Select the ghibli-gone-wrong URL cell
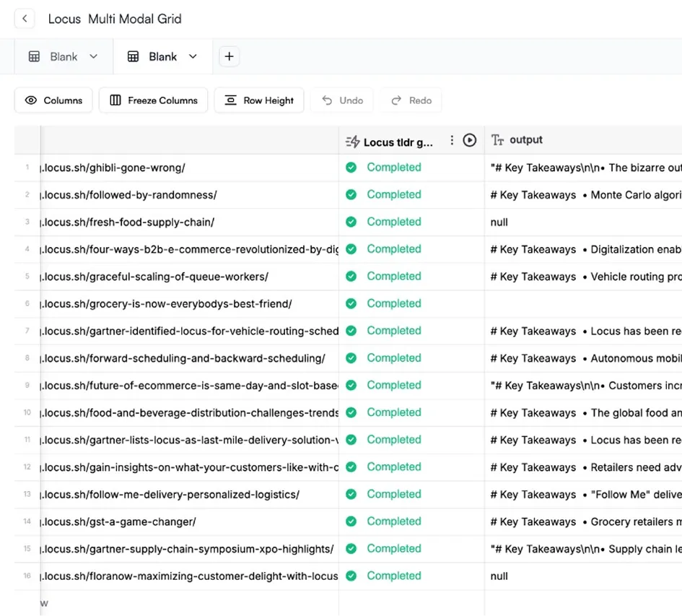This screenshot has height=616, width=682. (190, 168)
